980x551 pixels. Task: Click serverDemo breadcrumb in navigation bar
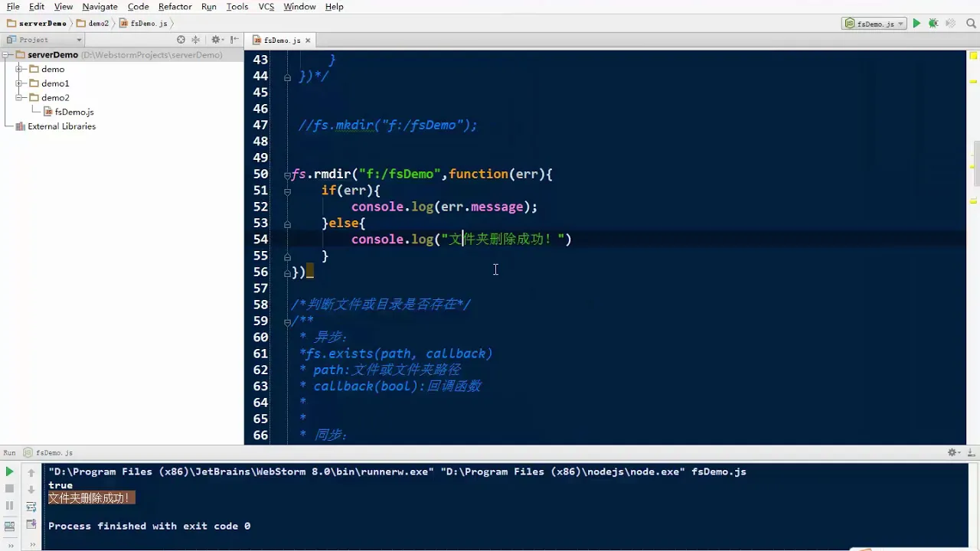36,24
